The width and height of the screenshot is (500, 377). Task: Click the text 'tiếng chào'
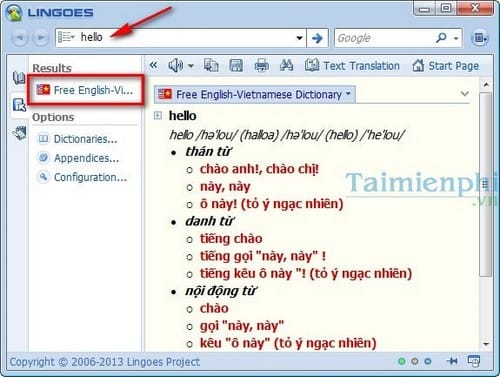point(231,239)
